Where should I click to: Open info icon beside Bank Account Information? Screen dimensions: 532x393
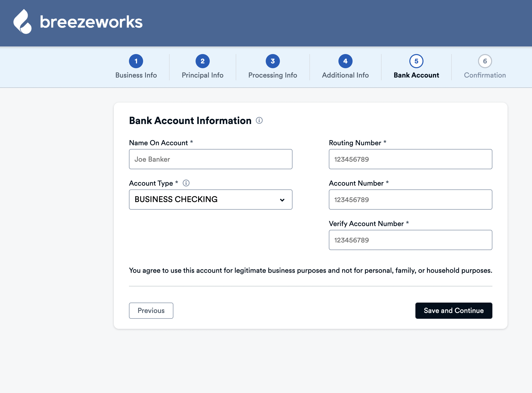click(259, 120)
